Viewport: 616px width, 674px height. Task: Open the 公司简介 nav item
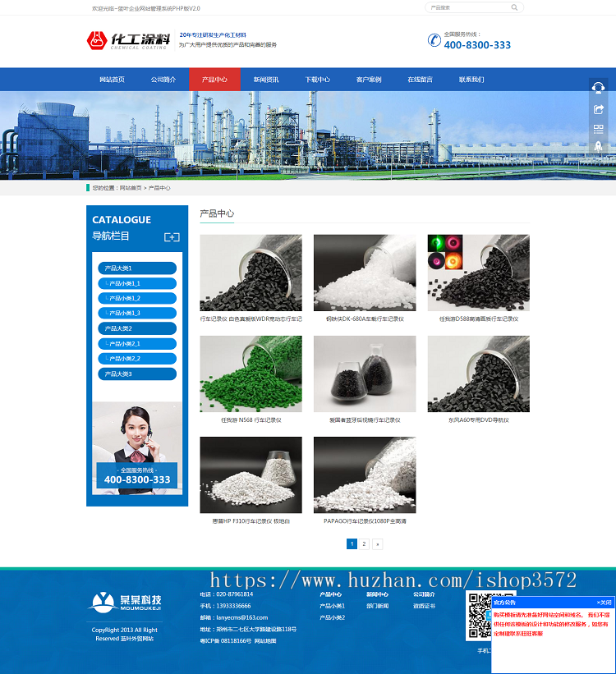coord(163,80)
